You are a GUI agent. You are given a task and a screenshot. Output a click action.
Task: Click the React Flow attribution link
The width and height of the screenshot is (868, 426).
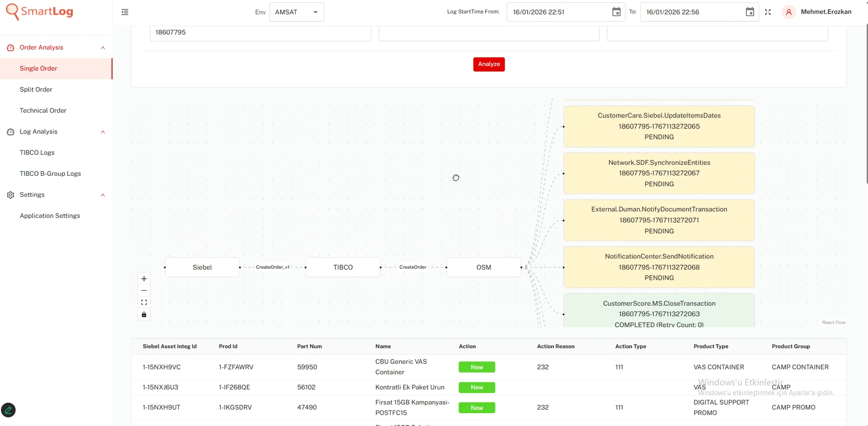[833, 323]
